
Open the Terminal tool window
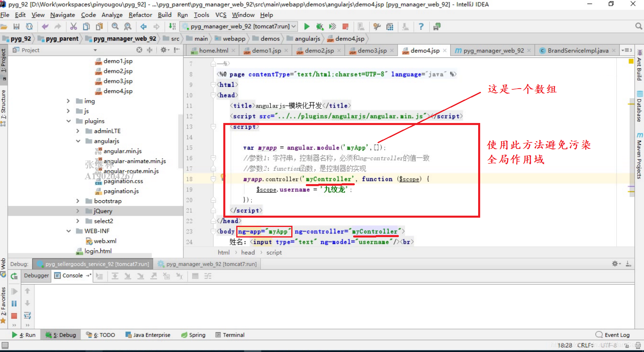click(x=230, y=335)
